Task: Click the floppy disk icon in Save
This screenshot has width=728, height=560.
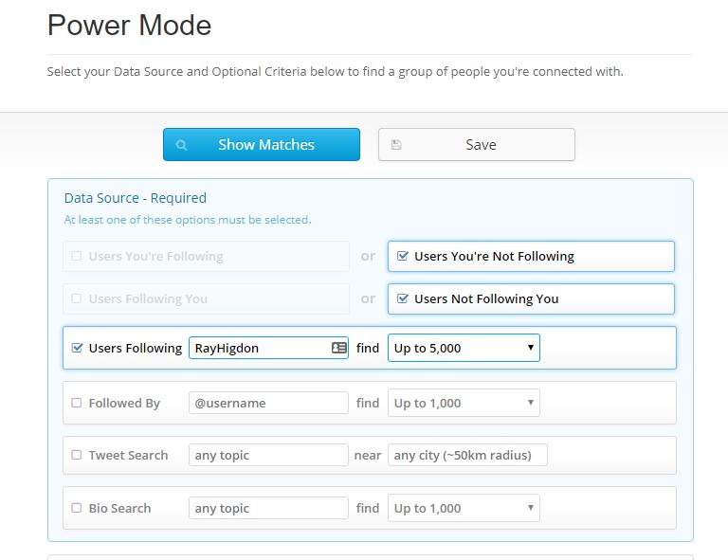Action: coord(396,145)
